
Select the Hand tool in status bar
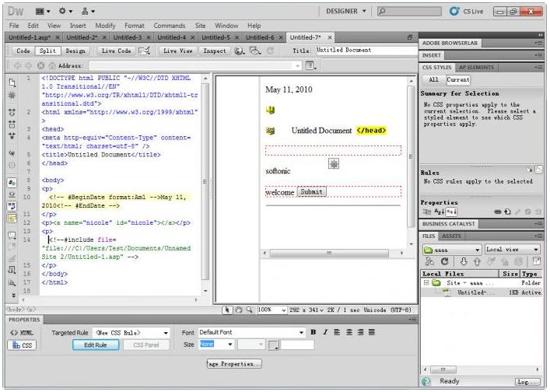[239, 310]
